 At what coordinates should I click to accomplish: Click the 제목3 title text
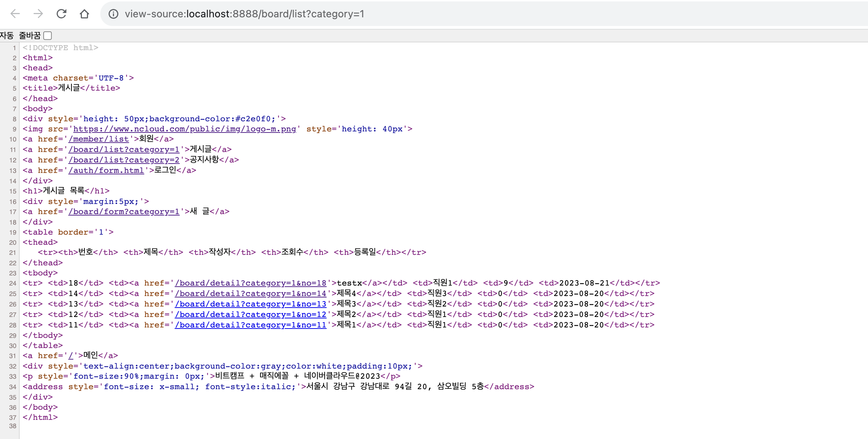point(346,304)
